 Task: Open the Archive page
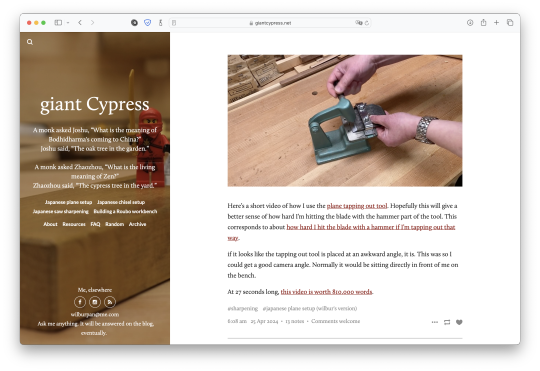tap(137, 224)
